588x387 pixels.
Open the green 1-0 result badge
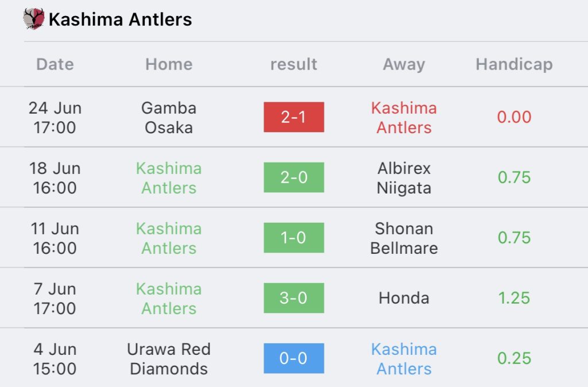[293, 238]
